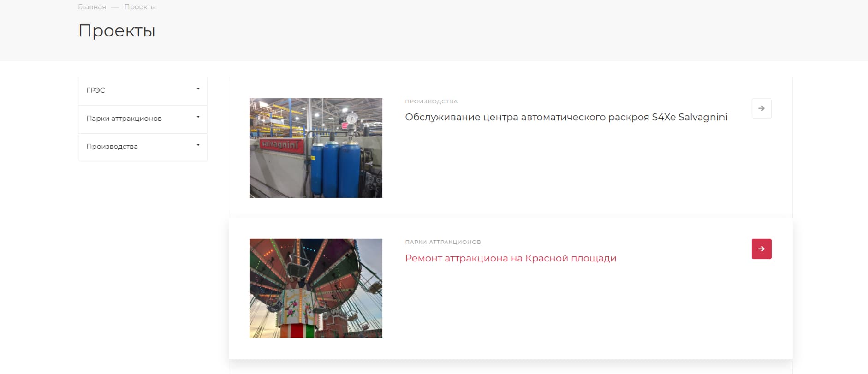Select Парки аттракционов in sidebar menu
868x374 pixels.
(x=124, y=119)
